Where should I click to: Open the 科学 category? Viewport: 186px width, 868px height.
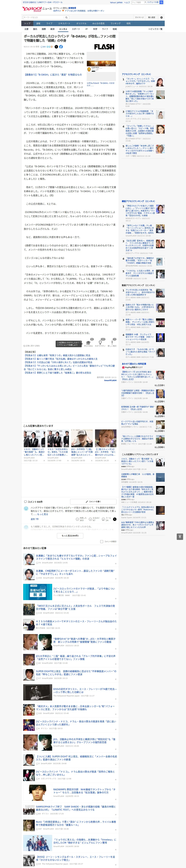pos(95,29)
